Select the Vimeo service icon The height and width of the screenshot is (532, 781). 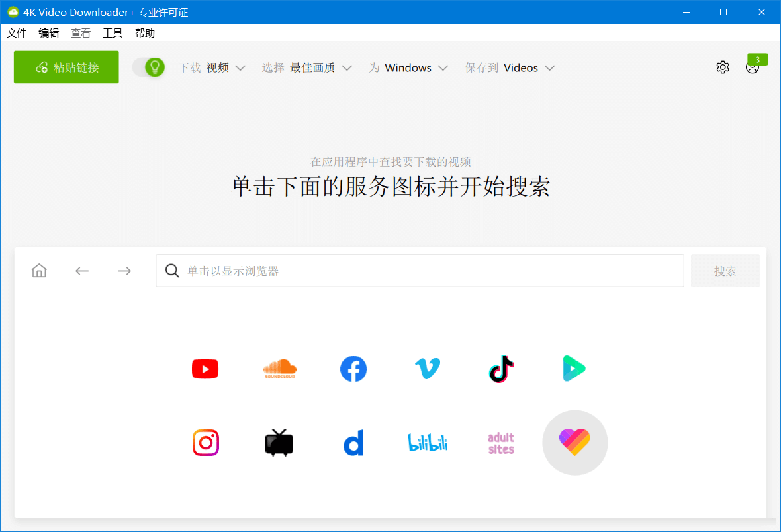(427, 369)
